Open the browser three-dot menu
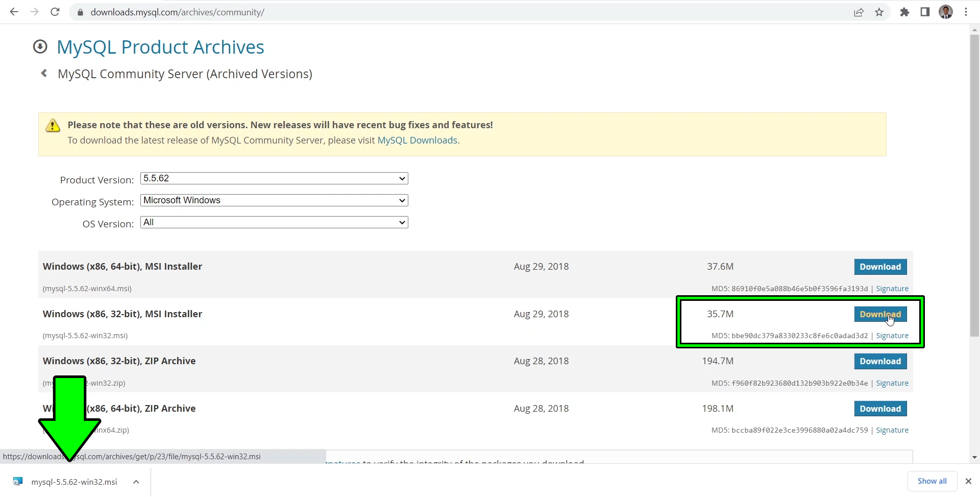The height and width of the screenshot is (497, 980). click(x=967, y=12)
